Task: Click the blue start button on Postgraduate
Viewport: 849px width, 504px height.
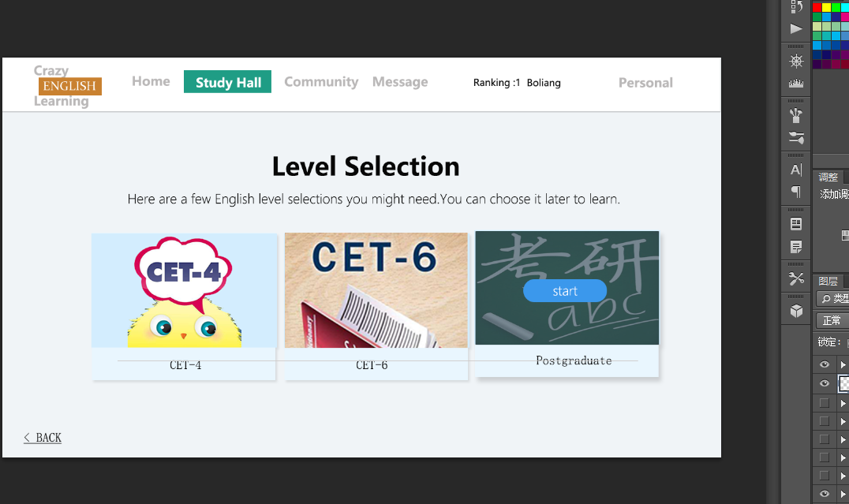Action: 565,291
